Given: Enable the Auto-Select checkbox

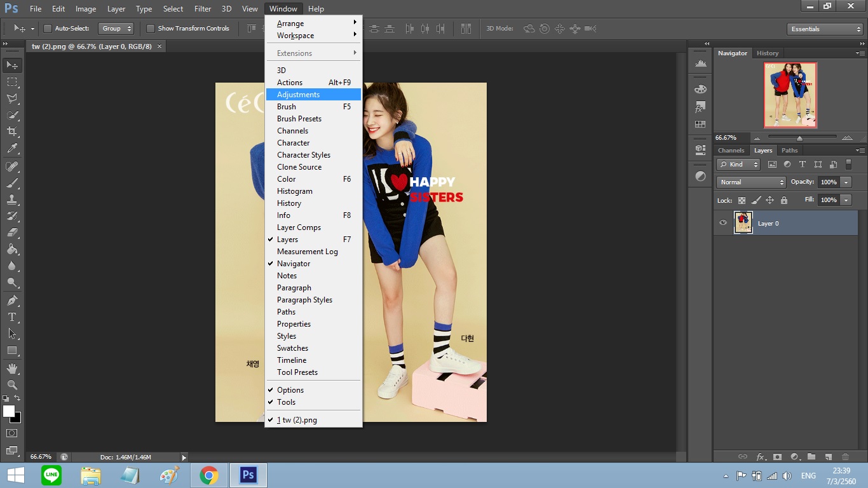Looking at the screenshot, I should pyautogui.click(x=48, y=29).
